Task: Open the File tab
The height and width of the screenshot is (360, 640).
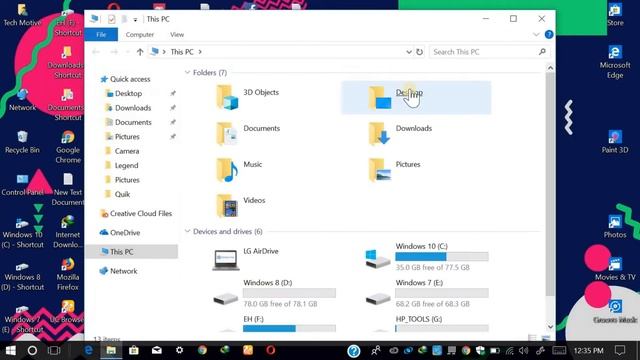Action: pos(101,35)
